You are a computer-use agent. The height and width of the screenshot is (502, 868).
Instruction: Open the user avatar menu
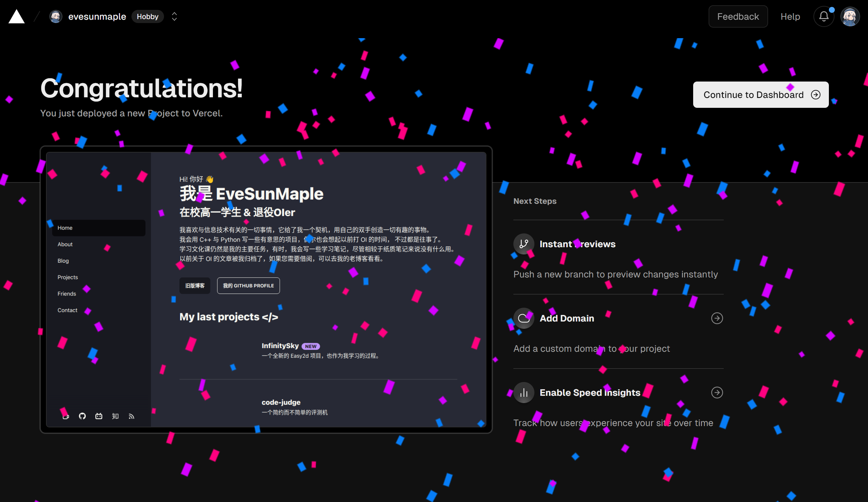(850, 16)
